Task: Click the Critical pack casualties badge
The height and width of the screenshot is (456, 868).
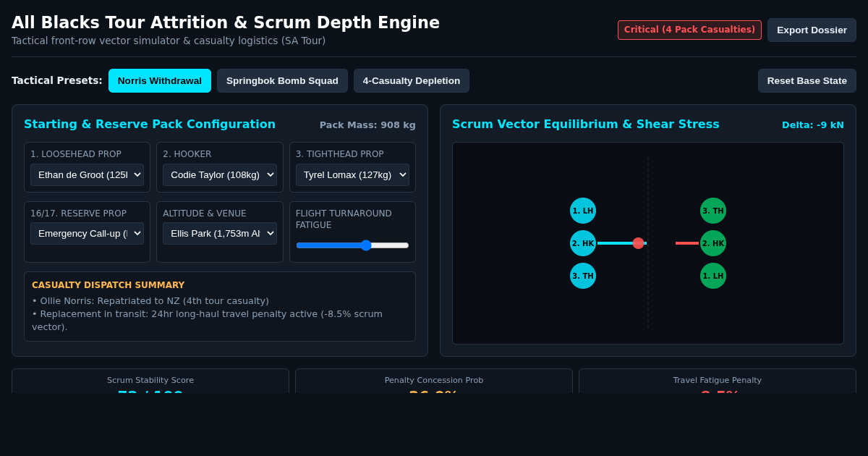Action: point(689,30)
